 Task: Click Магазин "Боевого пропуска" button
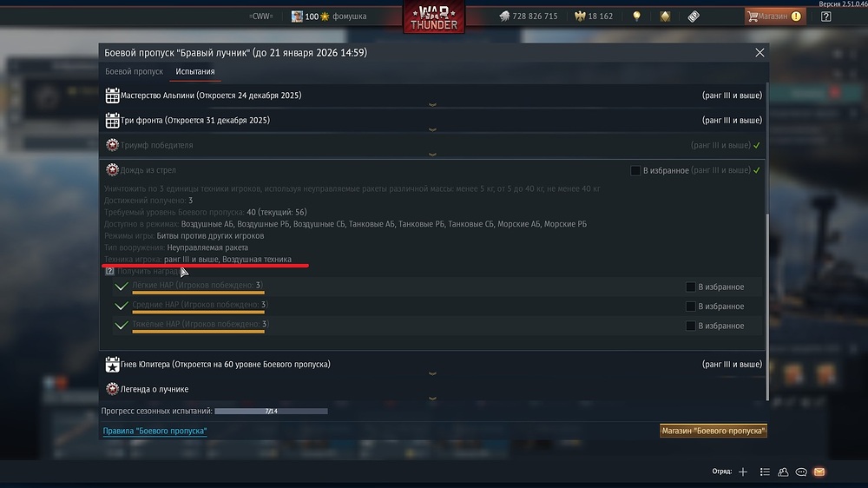713,431
